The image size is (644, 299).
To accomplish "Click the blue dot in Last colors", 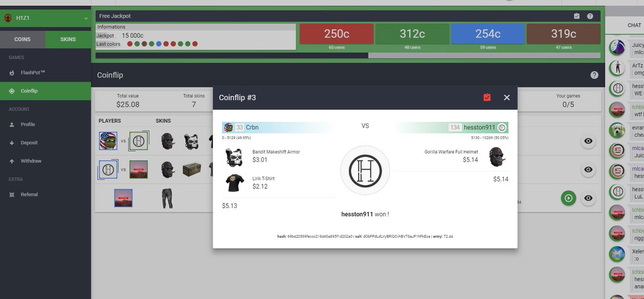I will (159, 44).
